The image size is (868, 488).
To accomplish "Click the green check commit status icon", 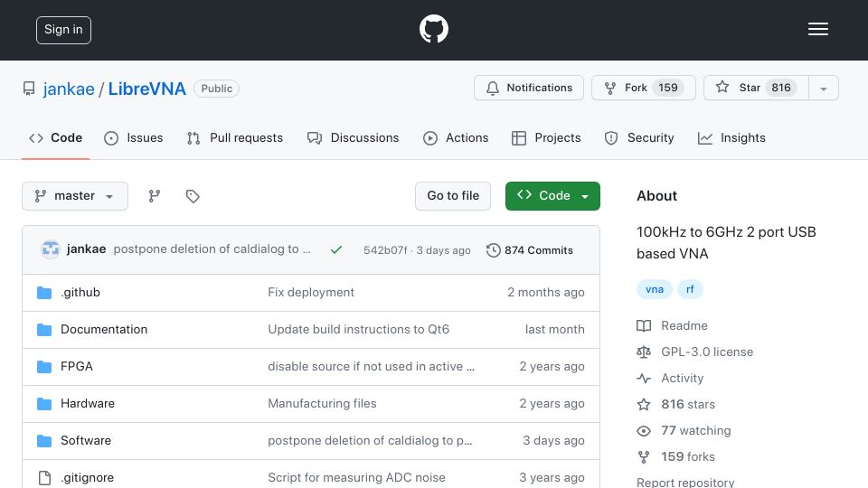I will (x=336, y=250).
